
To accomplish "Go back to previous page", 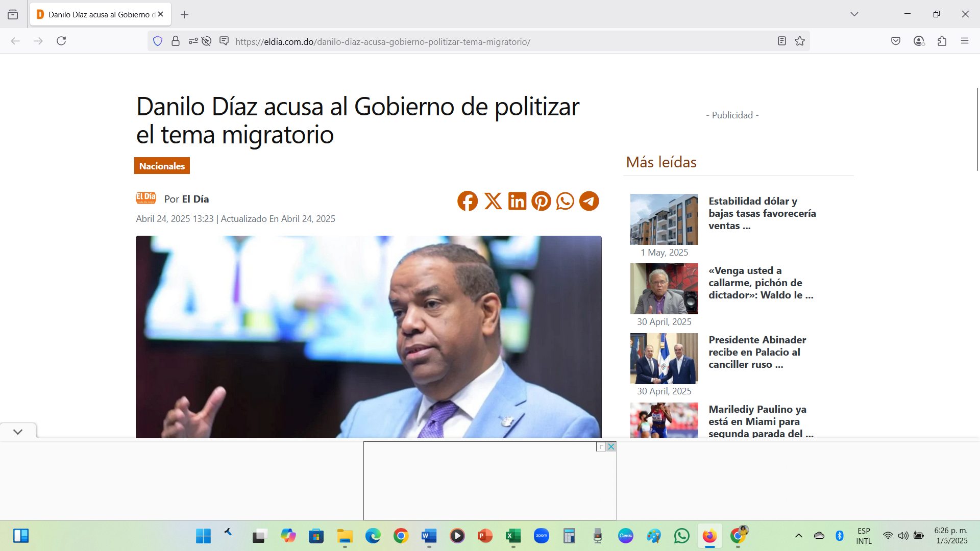I will point(15,41).
